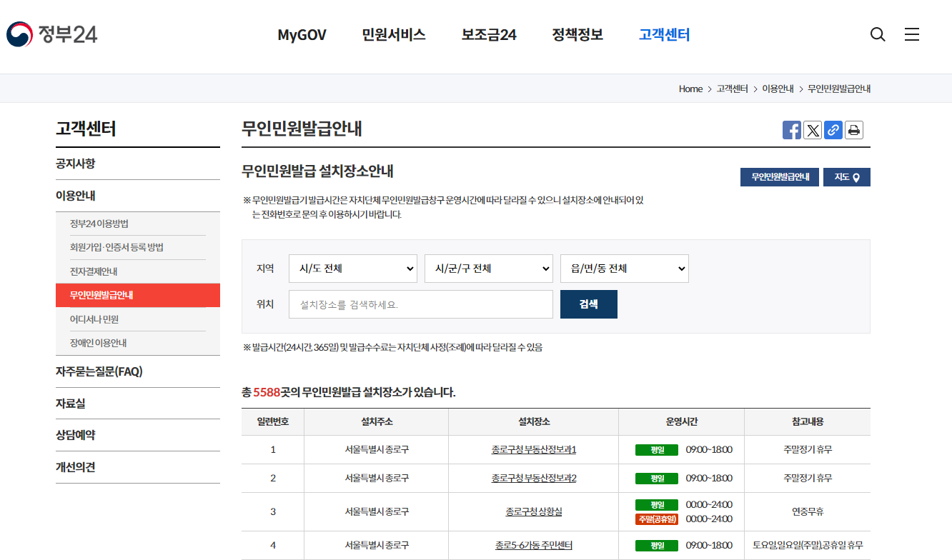Open the 시/도 전체 dropdown
952x560 pixels.
click(x=352, y=269)
